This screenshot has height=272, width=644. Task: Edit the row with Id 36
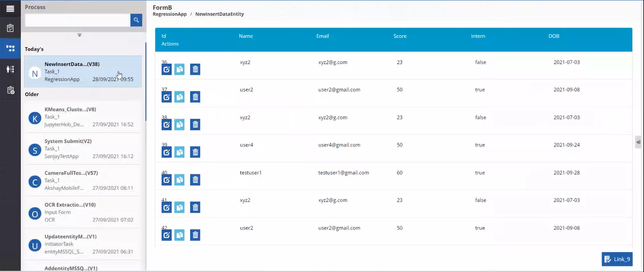(166, 70)
